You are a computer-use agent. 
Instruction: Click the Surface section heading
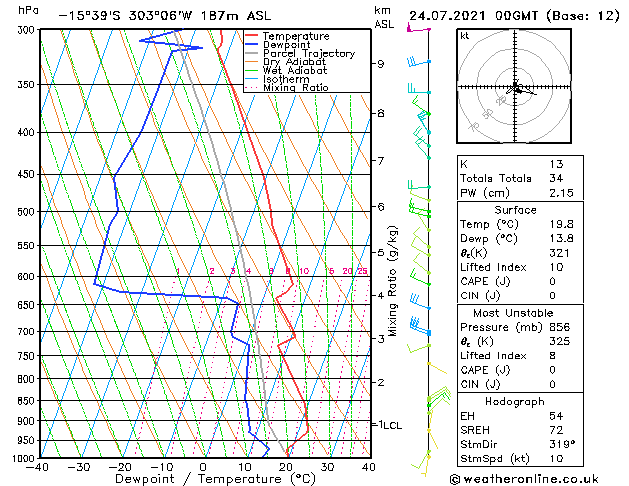[x=515, y=210]
